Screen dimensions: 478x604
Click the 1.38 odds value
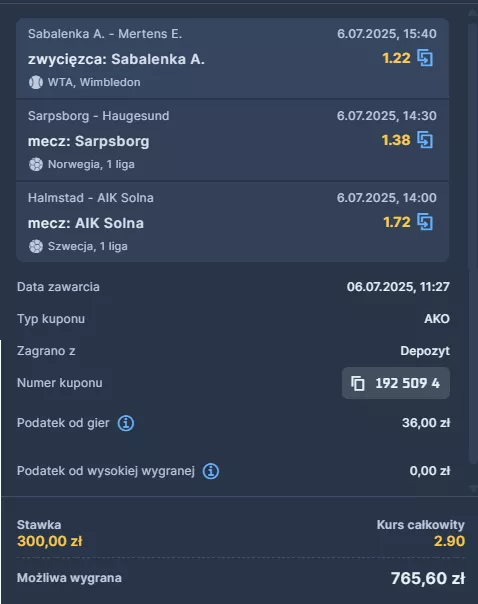pyautogui.click(x=396, y=140)
